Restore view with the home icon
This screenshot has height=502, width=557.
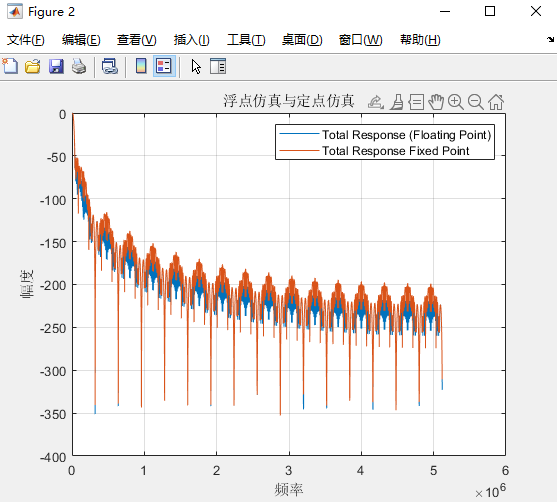tap(496, 102)
